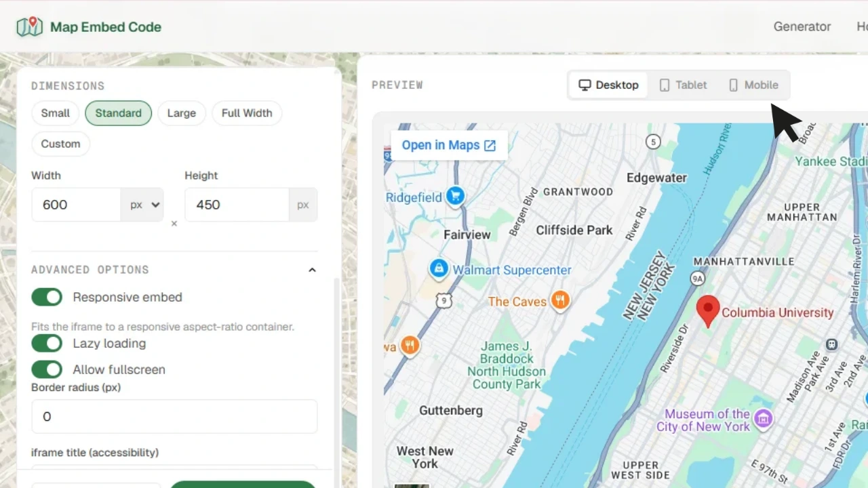868x488 pixels.
Task: Click the Open in Maps link
Action: click(449, 145)
